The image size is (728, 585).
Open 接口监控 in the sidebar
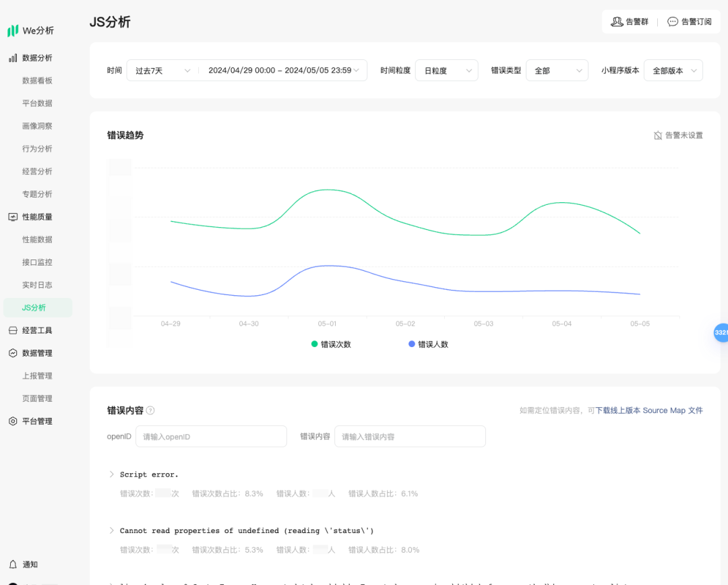coord(37,262)
